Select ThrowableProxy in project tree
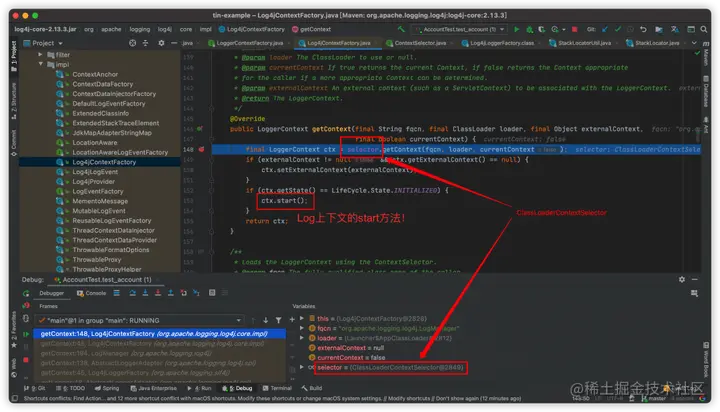 [x=96, y=260]
